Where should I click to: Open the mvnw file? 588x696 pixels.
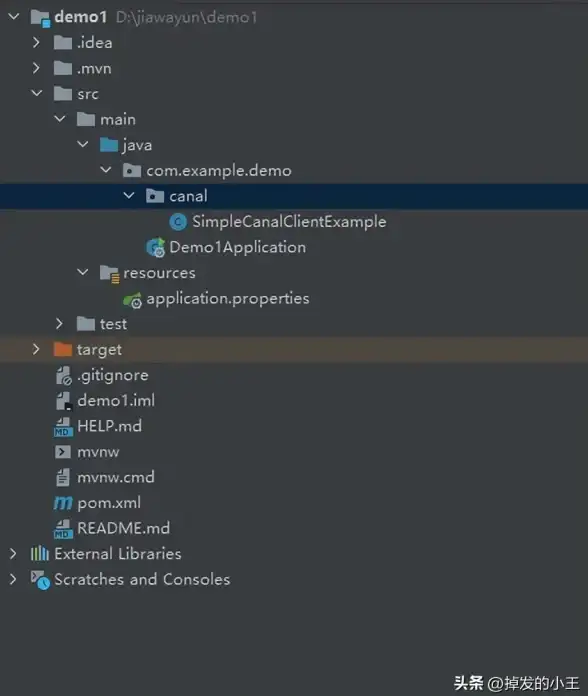pyautogui.click(x=99, y=452)
